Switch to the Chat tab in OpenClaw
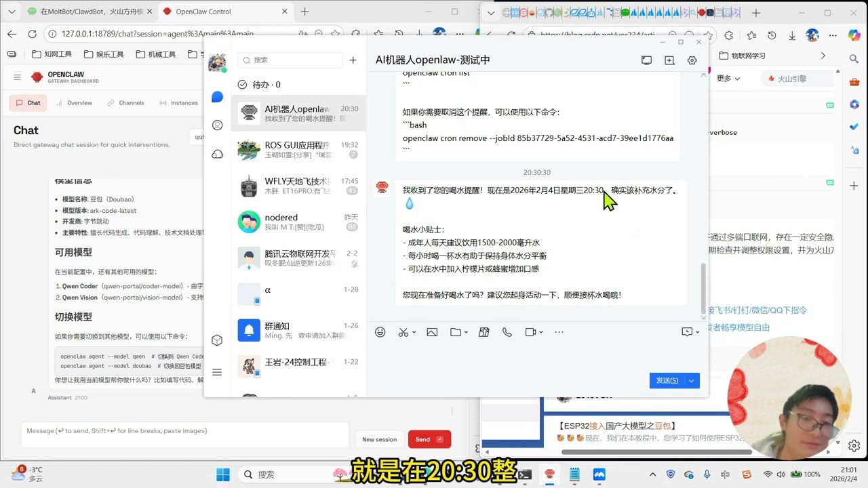 [28, 103]
